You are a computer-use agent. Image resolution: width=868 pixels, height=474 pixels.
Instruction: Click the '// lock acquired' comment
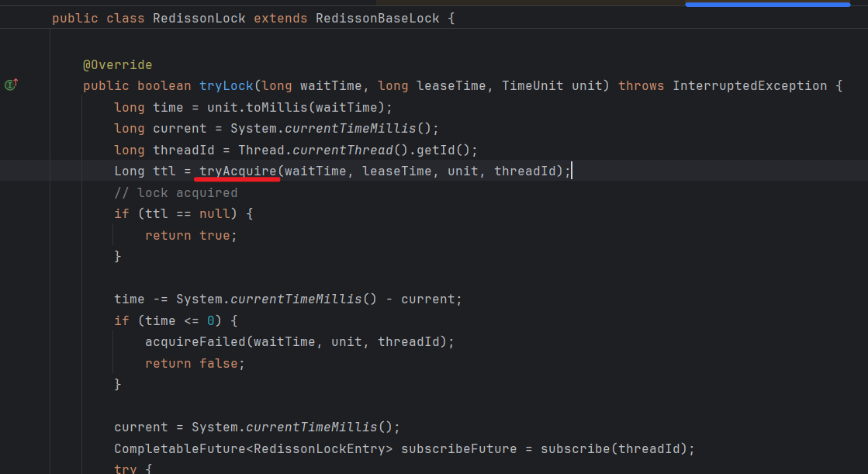click(176, 192)
